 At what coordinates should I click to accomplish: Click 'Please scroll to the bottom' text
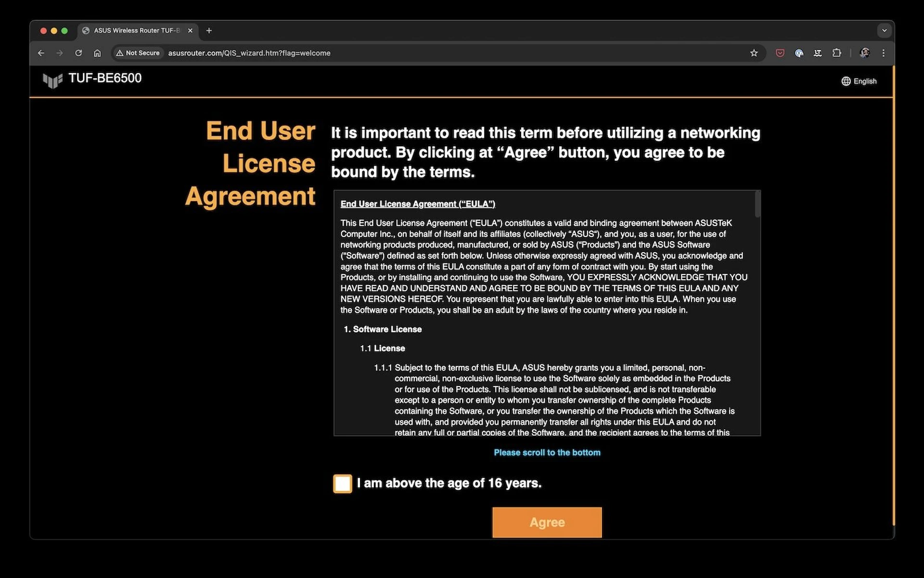[547, 452]
